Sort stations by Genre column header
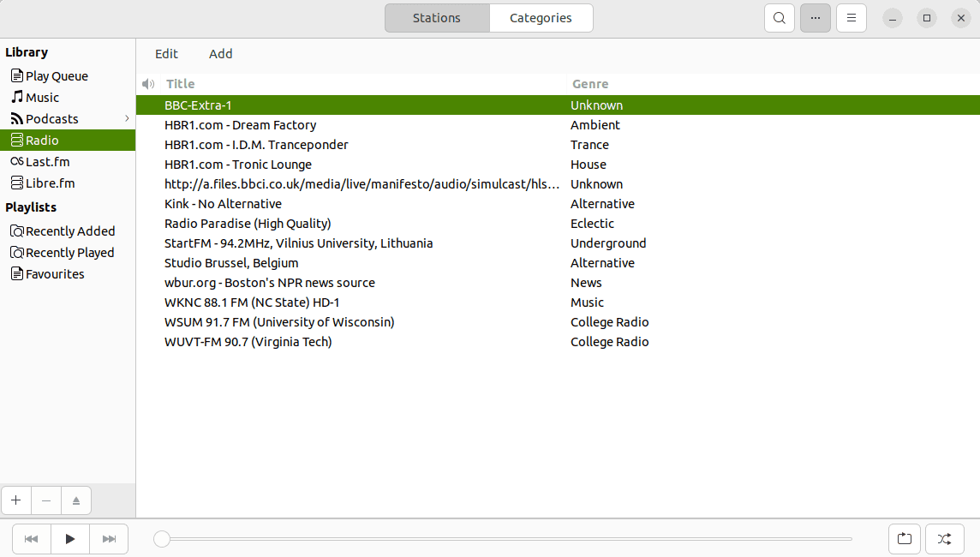This screenshot has height=557, width=980. click(x=590, y=84)
